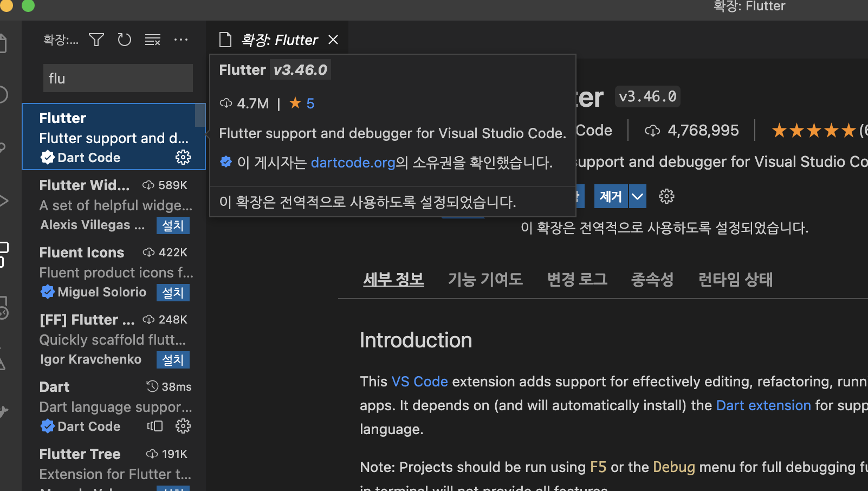
Task: Click the 248K count on [FF] Flutter row
Action: [x=165, y=320]
